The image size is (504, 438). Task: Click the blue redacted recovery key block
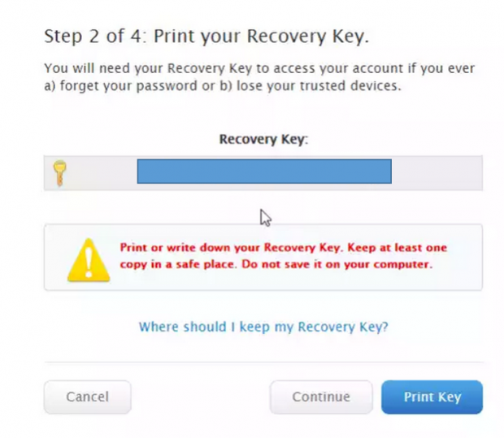[x=264, y=171]
